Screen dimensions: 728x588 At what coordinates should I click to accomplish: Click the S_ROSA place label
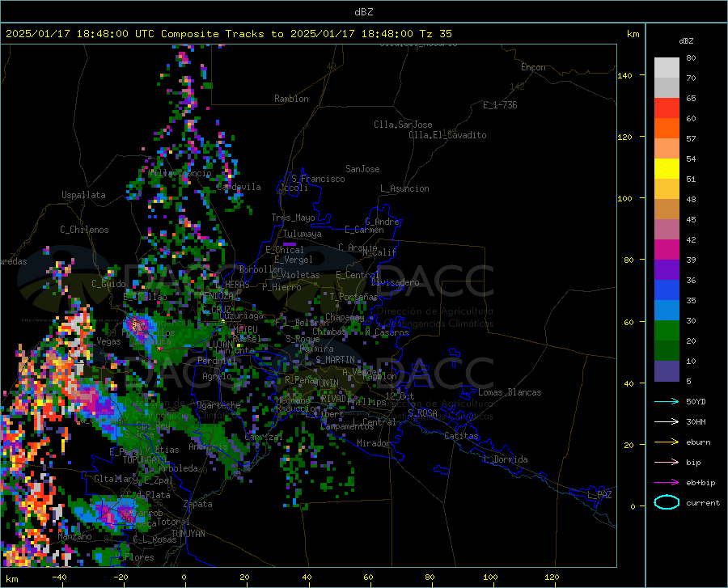pos(422,412)
